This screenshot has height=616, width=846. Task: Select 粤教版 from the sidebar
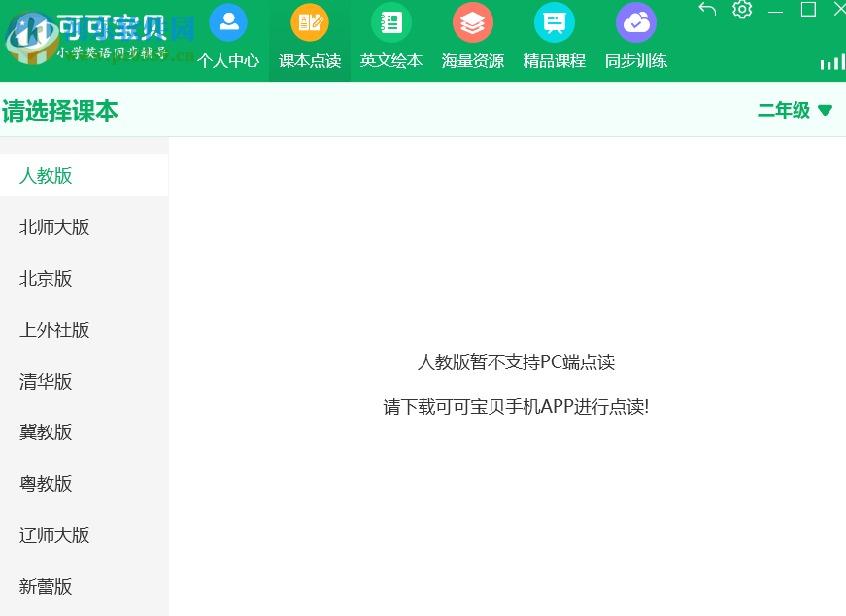coord(44,484)
